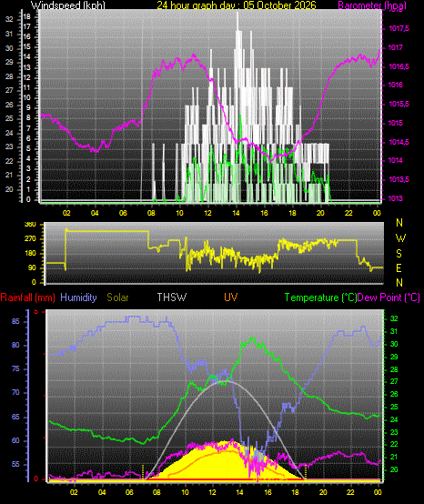Click the '1016,5' barometer axis value
424x504 pixels.
[399, 66]
